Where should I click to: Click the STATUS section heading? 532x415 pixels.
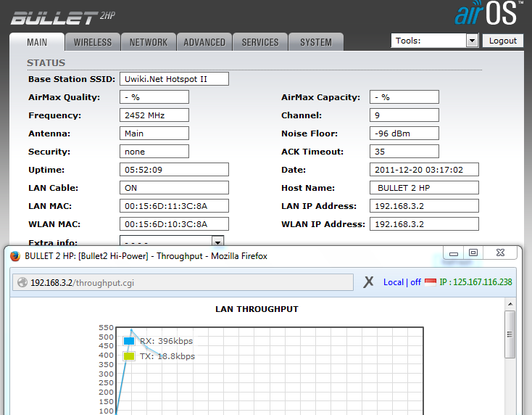click(46, 63)
